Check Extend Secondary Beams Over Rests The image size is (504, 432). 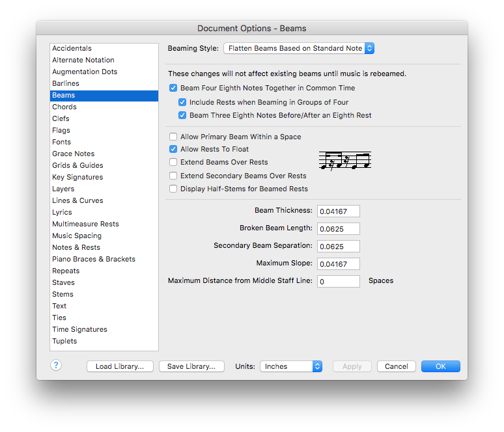point(173,176)
